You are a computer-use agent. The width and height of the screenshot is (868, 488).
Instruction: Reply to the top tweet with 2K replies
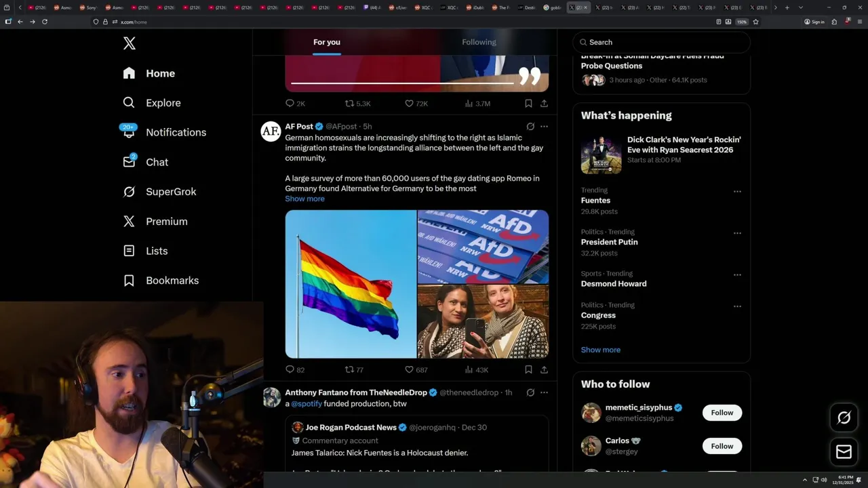point(295,104)
